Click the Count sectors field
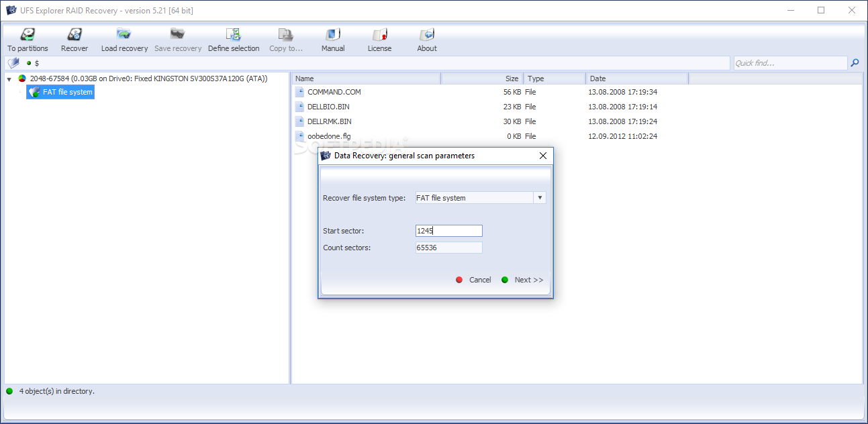The height and width of the screenshot is (424, 868). (448, 248)
